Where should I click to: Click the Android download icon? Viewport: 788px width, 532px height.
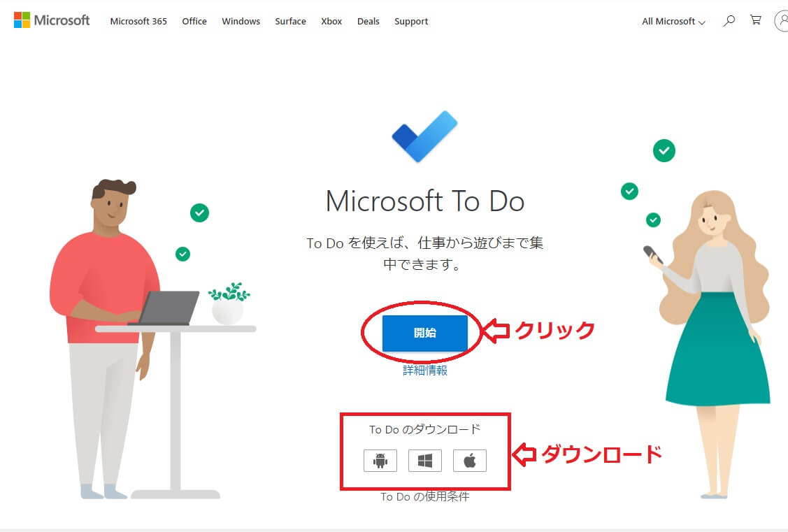[380, 461]
